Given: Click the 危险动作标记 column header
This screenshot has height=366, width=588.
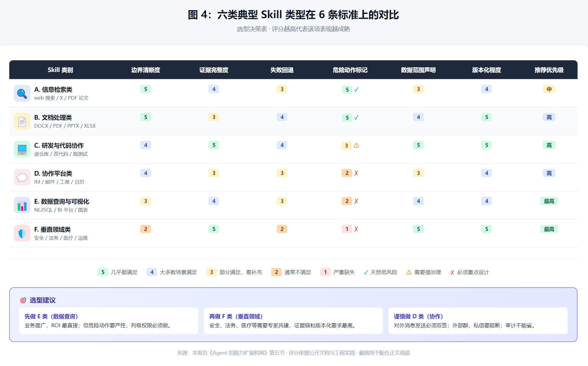Looking at the screenshot, I should pos(350,70).
